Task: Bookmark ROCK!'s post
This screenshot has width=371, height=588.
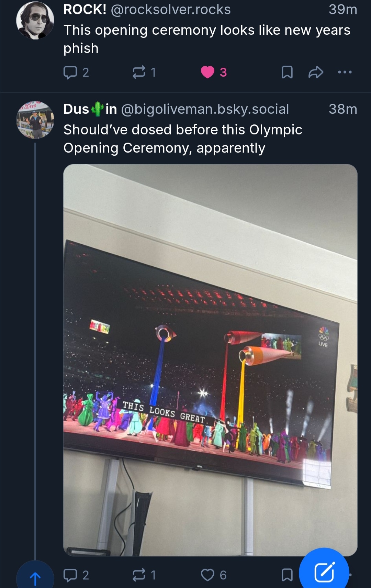Action: (287, 73)
